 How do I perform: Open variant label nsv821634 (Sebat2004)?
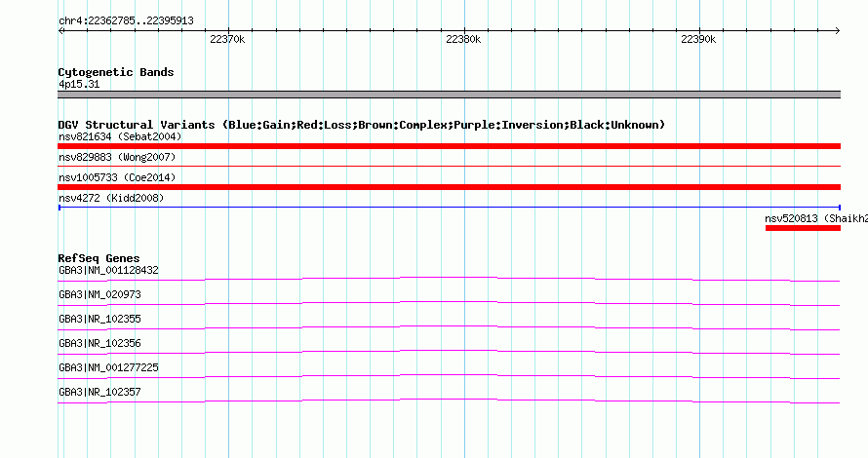(120, 136)
